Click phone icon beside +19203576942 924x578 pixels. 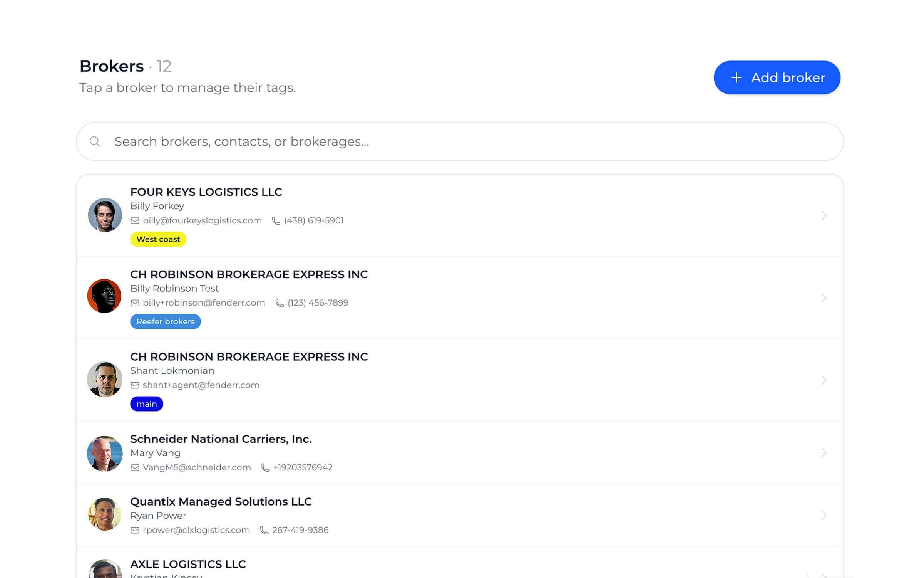[265, 468]
